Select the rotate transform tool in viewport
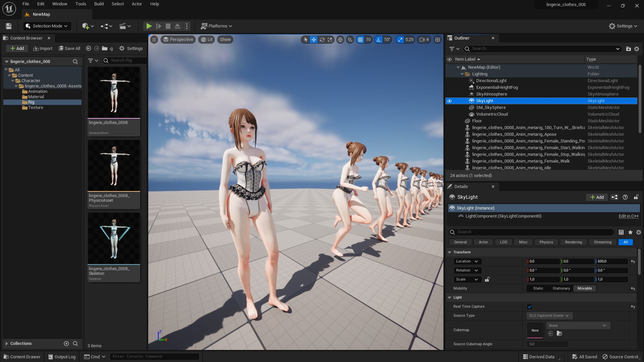 click(x=322, y=40)
